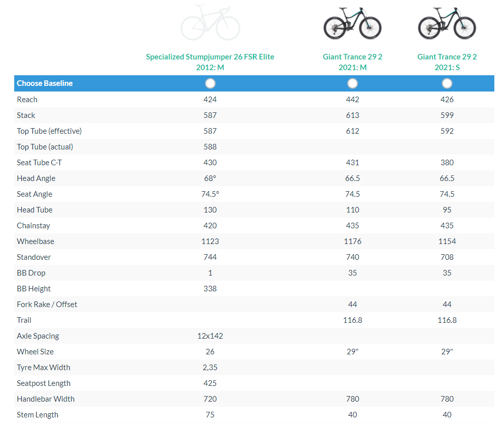Click the Fork Rake / Offset row label
Image resolution: width=504 pixels, height=423 pixels.
(47, 305)
